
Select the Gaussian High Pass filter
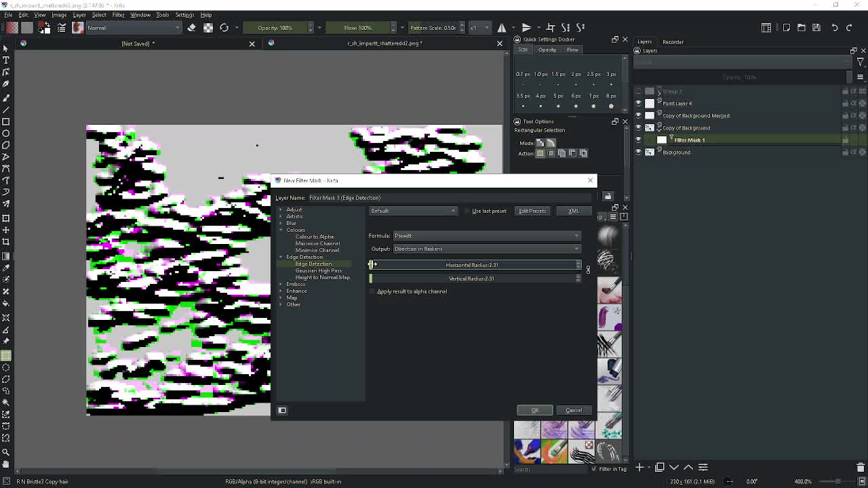[319, 270]
